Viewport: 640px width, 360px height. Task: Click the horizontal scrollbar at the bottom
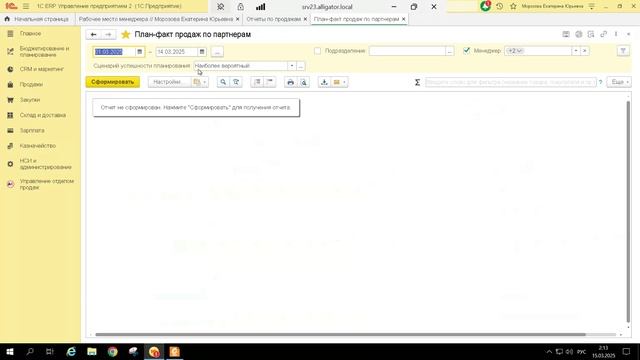[340, 334]
